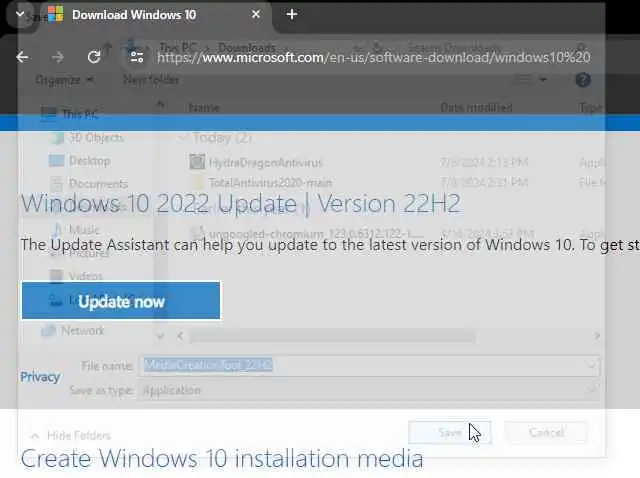Viewport: 640px width, 478px height.
Task: Click New folder in save dialog
Action: 151,80
